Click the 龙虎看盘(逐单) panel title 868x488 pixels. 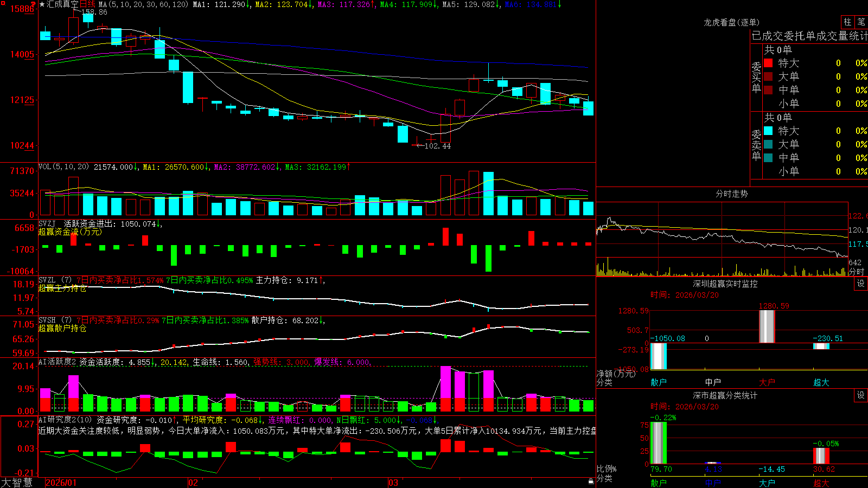click(731, 22)
